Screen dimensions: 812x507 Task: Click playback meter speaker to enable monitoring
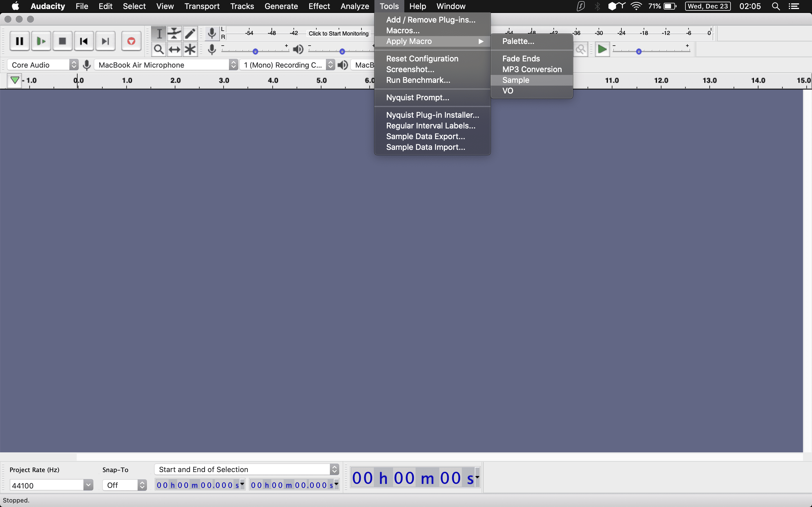click(298, 49)
